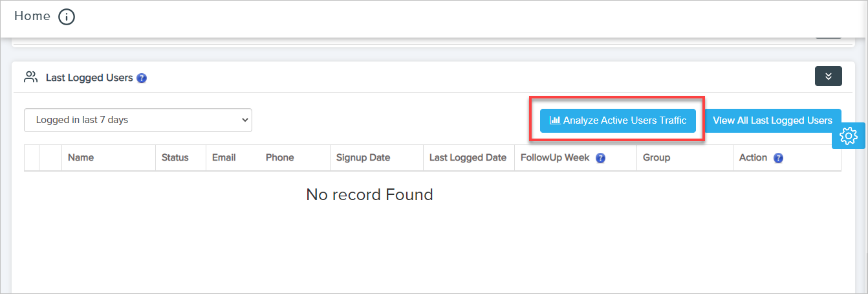Click the FollowUp Week column header
Image resolution: width=868 pixels, height=294 pixels.
[x=555, y=157]
